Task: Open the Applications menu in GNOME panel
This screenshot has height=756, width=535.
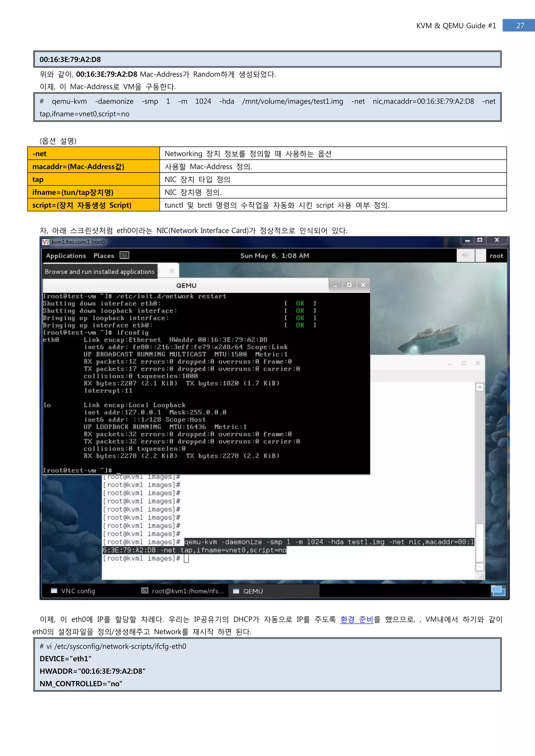Action: coord(66,256)
